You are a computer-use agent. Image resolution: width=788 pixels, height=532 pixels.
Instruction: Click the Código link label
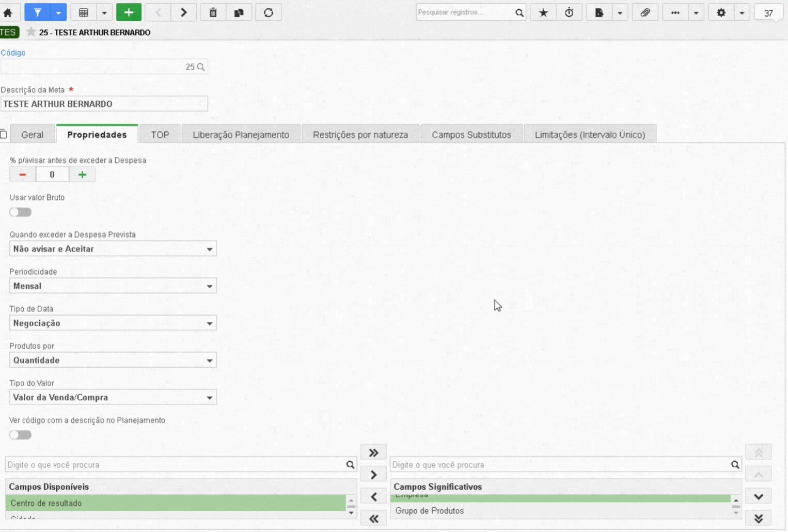coord(13,53)
